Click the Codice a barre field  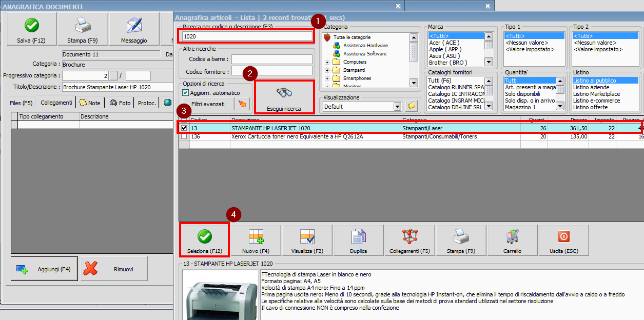(x=272, y=59)
